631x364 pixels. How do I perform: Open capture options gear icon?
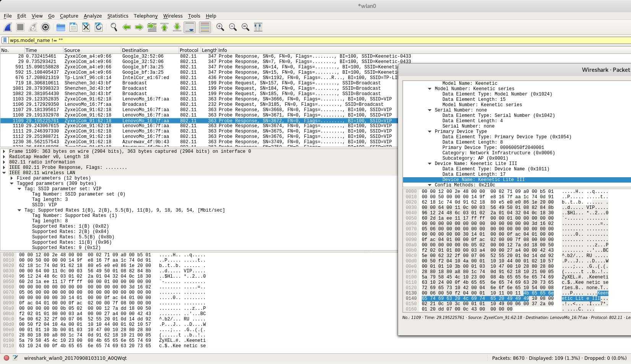[46, 27]
